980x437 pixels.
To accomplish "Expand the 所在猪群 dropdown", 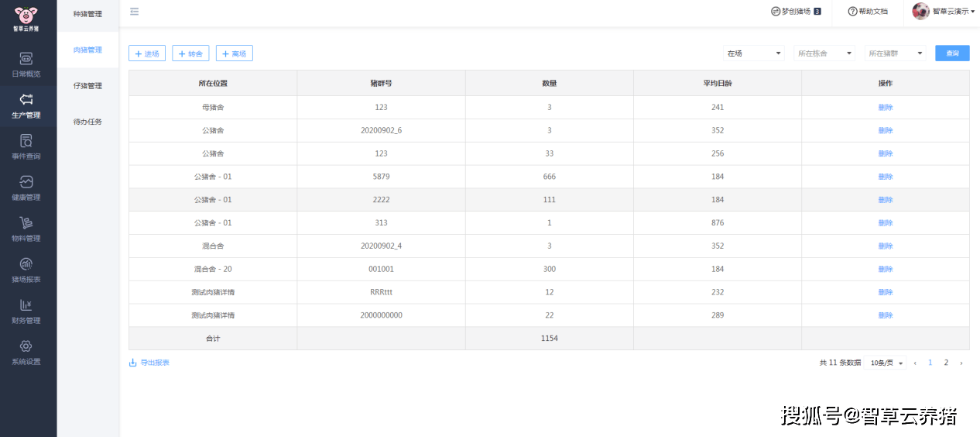I will click(896, 53).
